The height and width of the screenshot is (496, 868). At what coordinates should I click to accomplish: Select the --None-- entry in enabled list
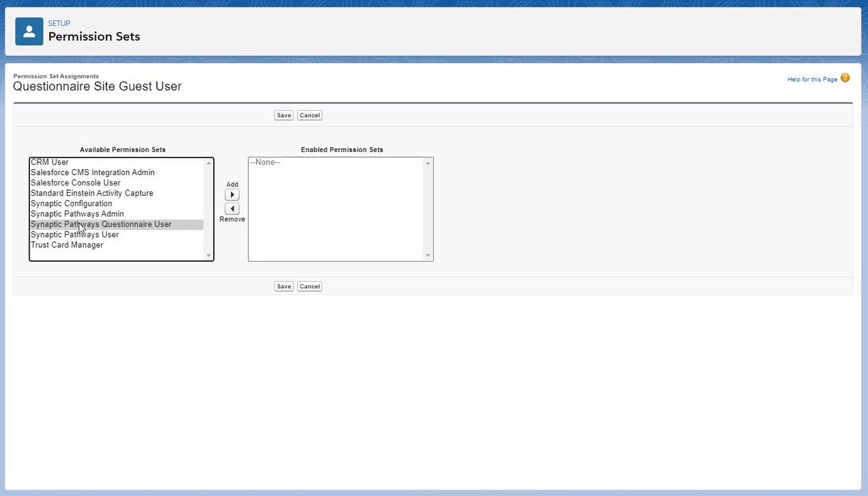click(336, 162)
